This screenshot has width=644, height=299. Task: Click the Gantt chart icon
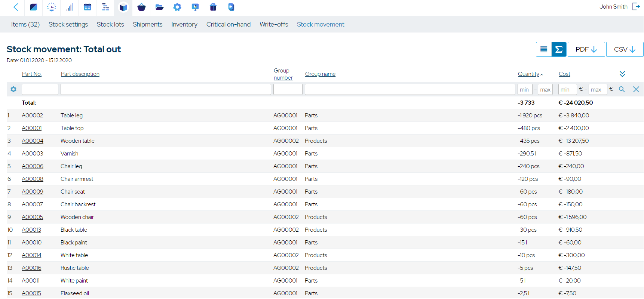tap(105, 7)
